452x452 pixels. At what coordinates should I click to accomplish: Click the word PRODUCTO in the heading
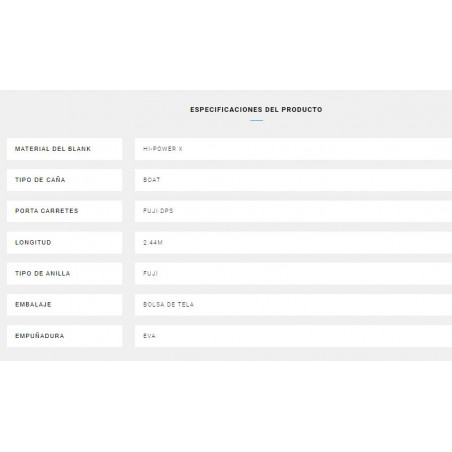302,109
